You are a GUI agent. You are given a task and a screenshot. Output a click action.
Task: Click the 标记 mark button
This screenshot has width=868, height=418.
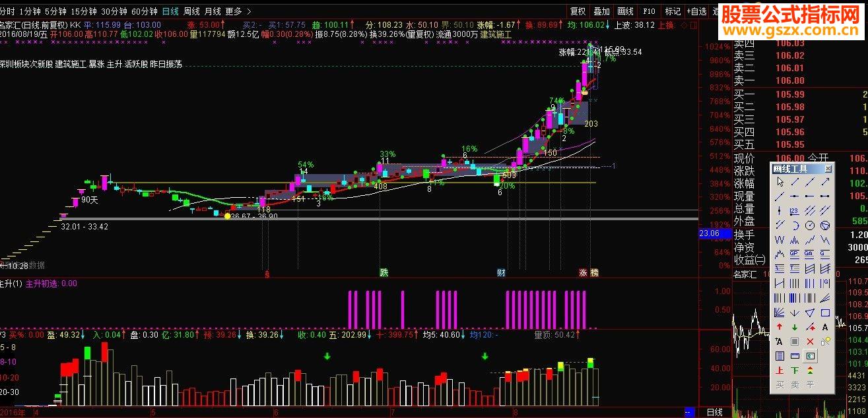coord(673,11)
